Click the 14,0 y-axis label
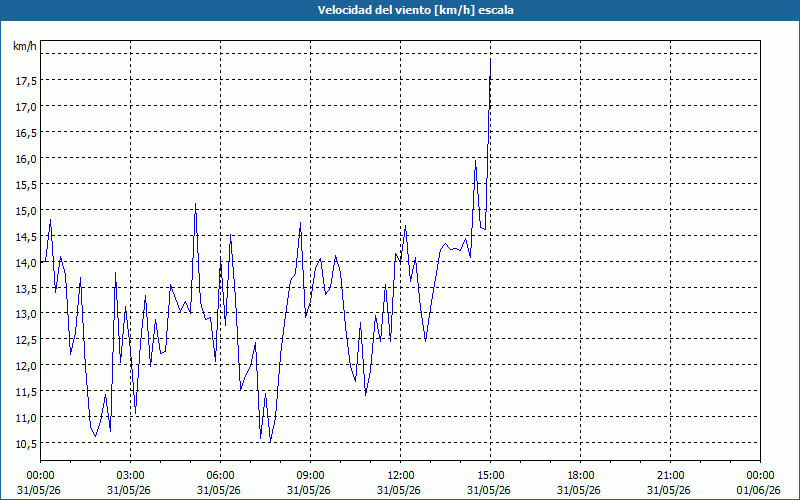The image size is (800, 500). click(x=27, y=262)
